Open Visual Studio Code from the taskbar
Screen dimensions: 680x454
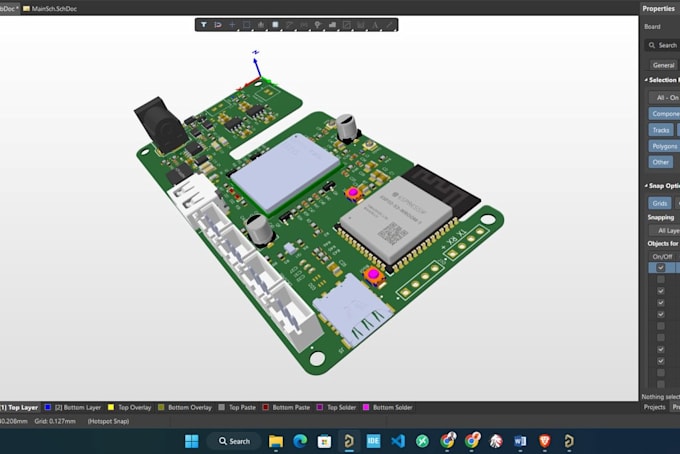(x=398, y=441)
